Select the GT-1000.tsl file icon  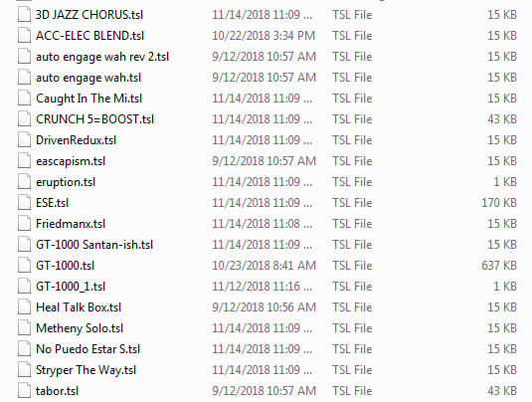(x=24, y=266)
